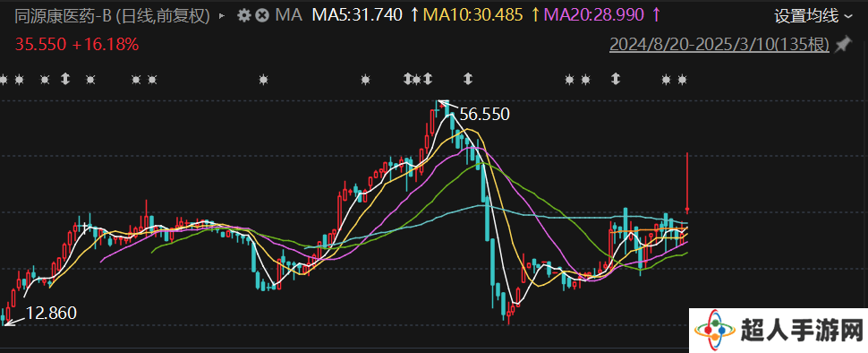Pin the date range with the pushpin icon
This screenshot has height=353, width=868.
click(843, 44)
